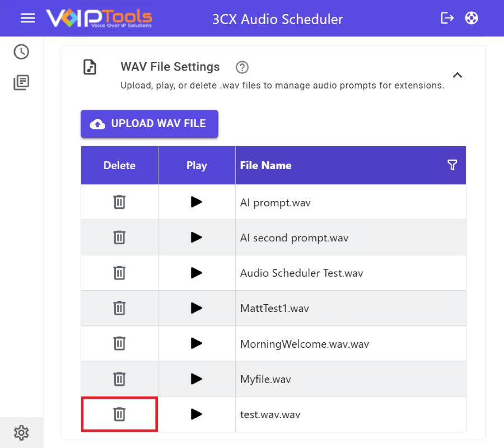Play the MorningWelcome.wav.wav file
The width and height of the screenshot is (504, 448).
point(196,343)
